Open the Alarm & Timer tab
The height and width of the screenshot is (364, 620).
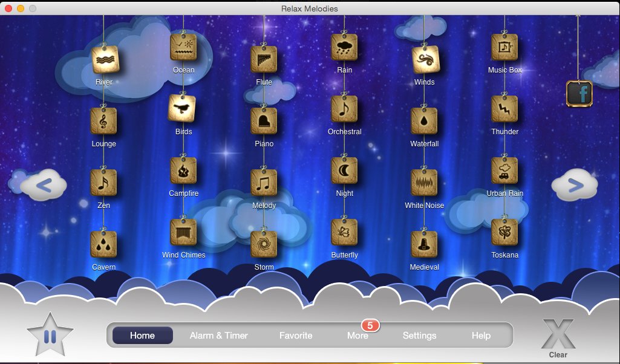click(x=218, y=336)
